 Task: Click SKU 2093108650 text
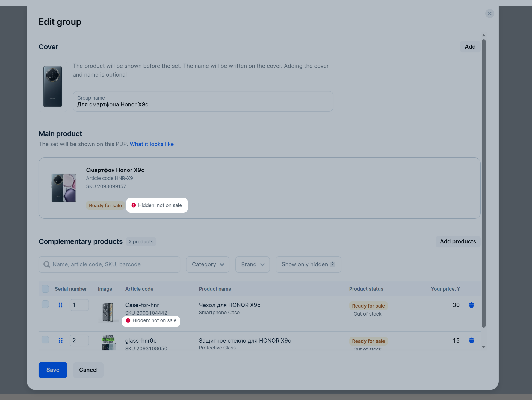pos(146,348)
